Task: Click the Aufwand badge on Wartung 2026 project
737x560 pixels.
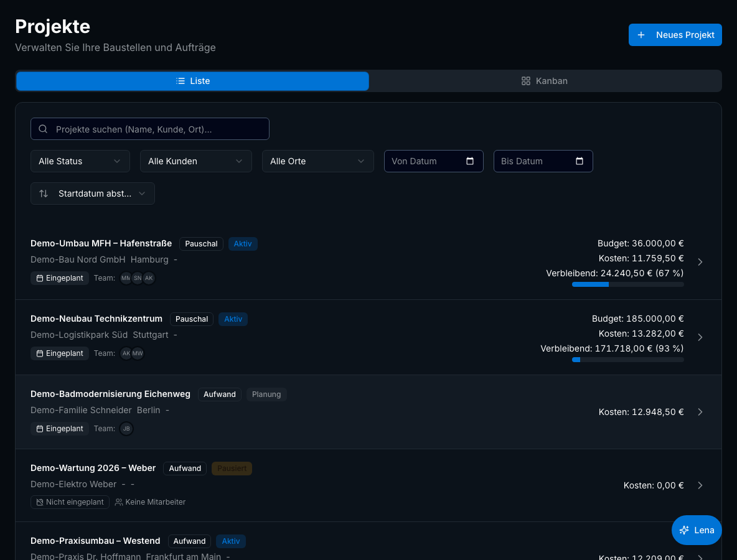Action: pyautogui.click(x=185, y=469)
